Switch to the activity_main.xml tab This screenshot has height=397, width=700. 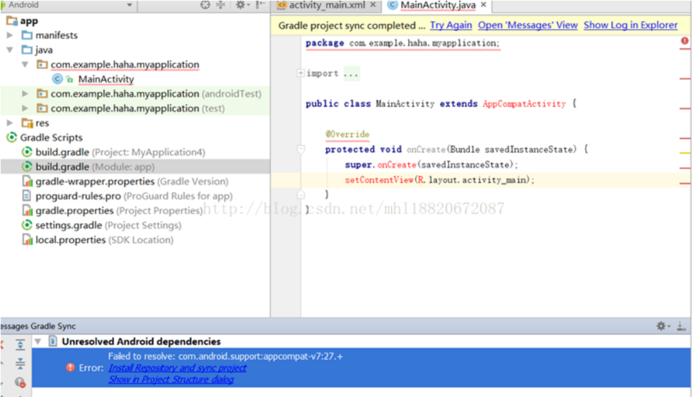327,5
